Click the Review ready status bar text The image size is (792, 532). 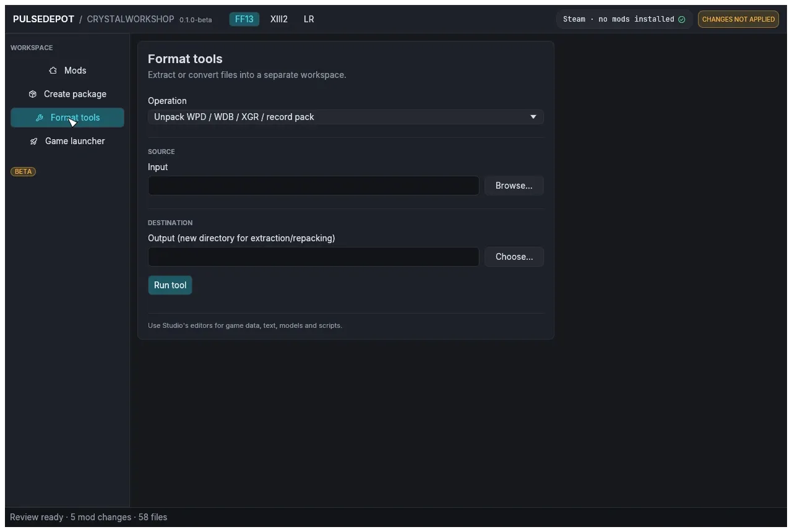pyautogui.click(x=88, y=517)
